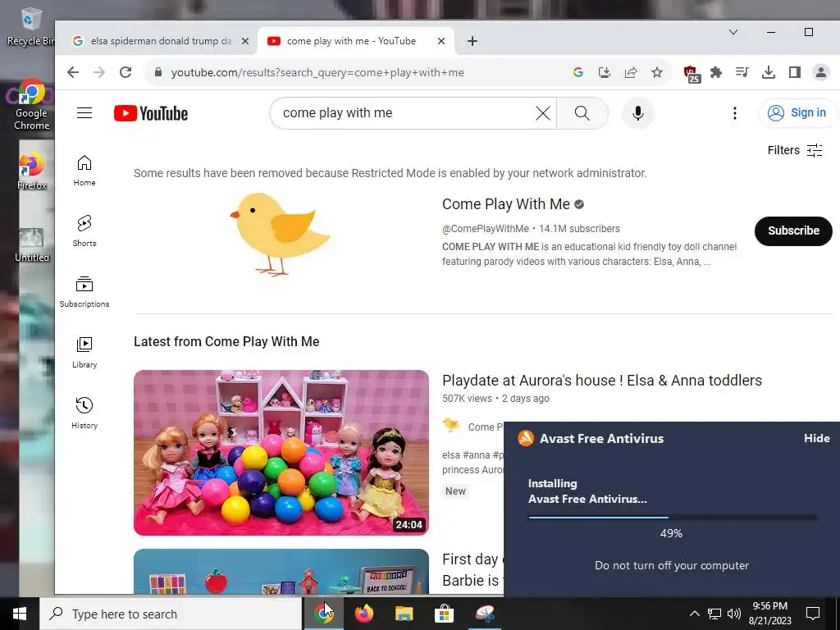Open File Explorer from the taskbar
This screenshot has width=840, height=630.
(x=404, y=614)
